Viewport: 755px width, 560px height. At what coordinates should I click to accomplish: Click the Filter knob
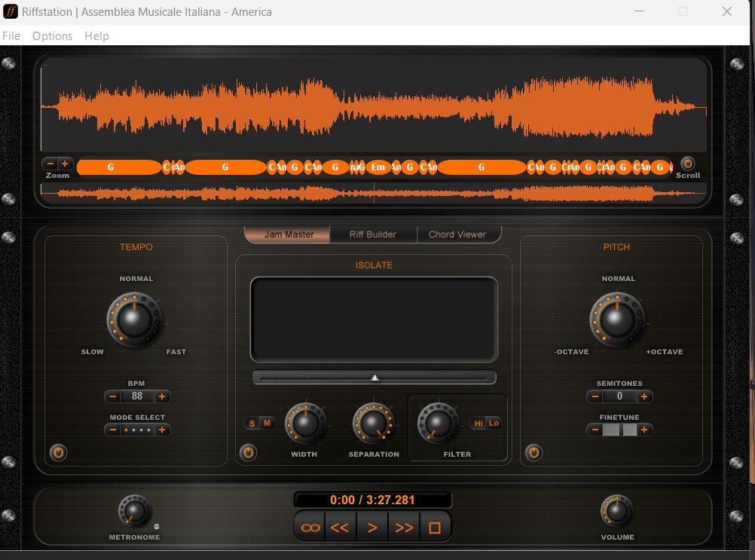click(438, 424)
